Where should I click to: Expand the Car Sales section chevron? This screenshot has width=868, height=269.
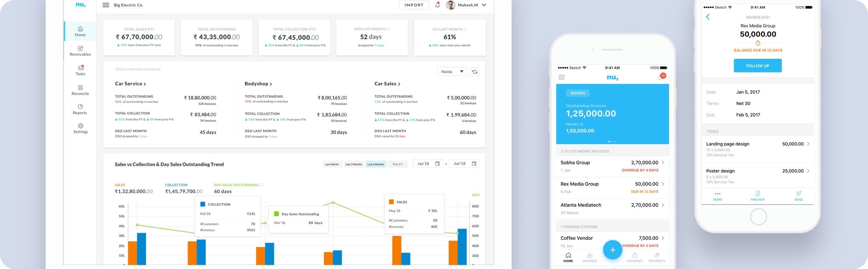coord(399,84)
